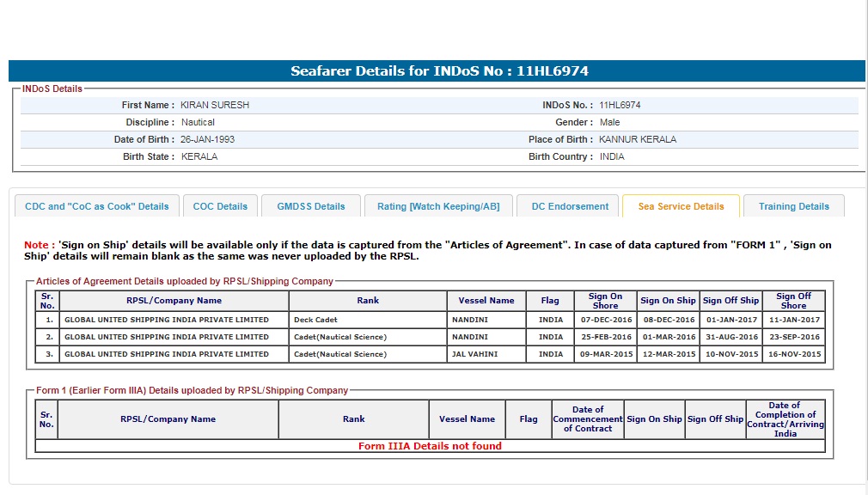Switch to the COC Details tab

(220, 206)
